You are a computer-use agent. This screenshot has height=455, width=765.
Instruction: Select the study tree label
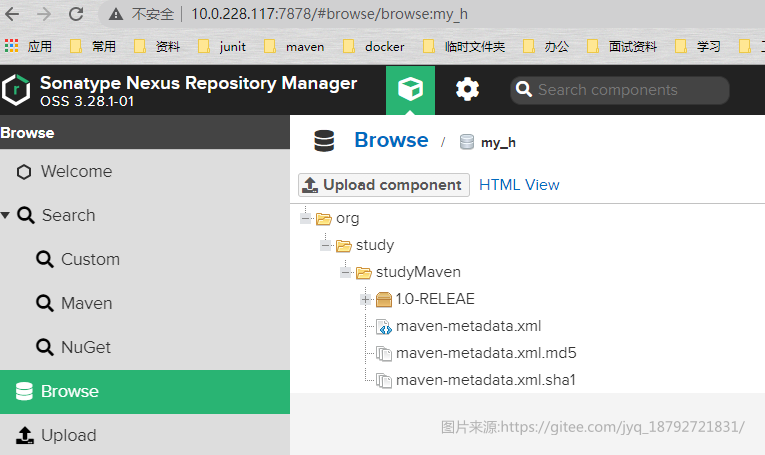click(375, 245)
